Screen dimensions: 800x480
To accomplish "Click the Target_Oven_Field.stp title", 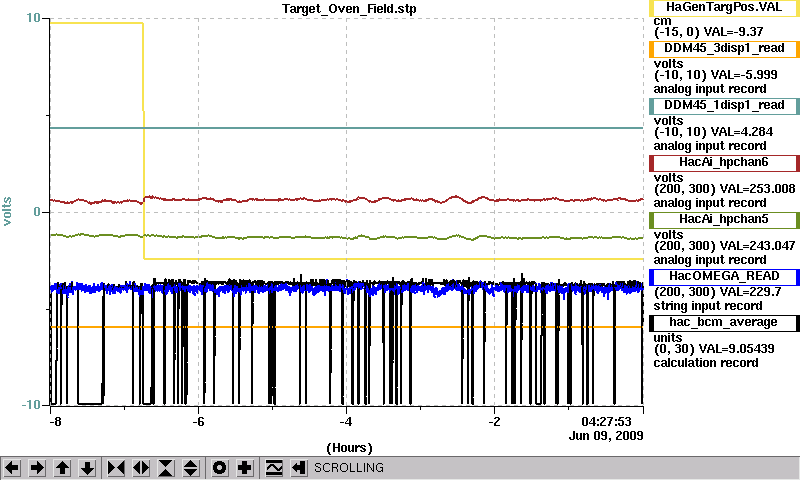I will [349, 9].
